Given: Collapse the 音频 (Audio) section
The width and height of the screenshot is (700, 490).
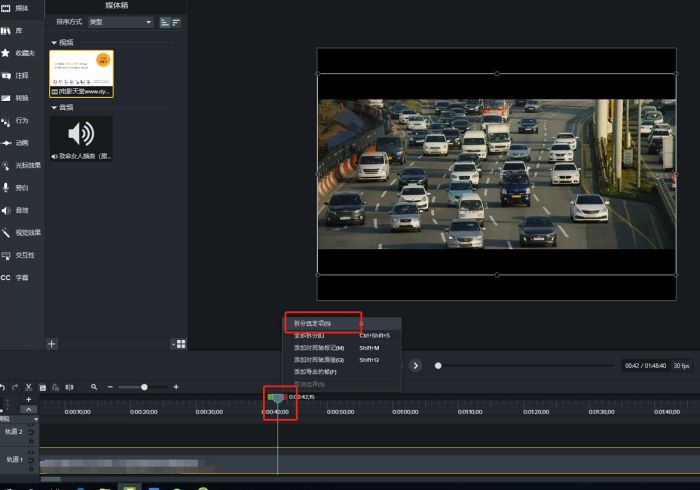Looking at the screenshot, I should tap(54, 108).
